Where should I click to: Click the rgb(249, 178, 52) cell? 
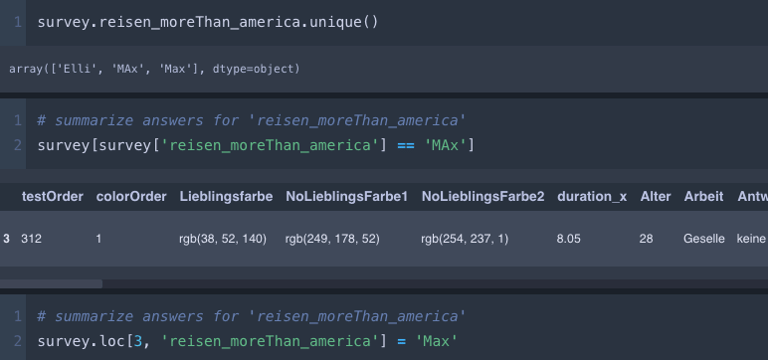pos(332,239)
